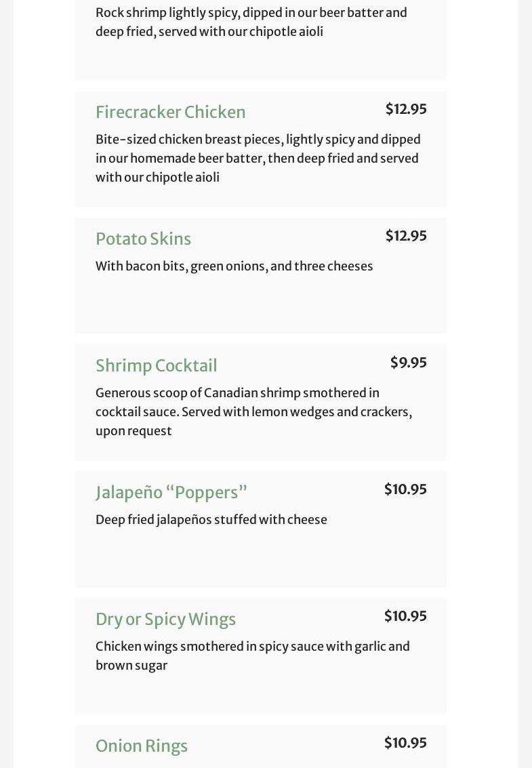Select the Potato Skins item title

143,239
